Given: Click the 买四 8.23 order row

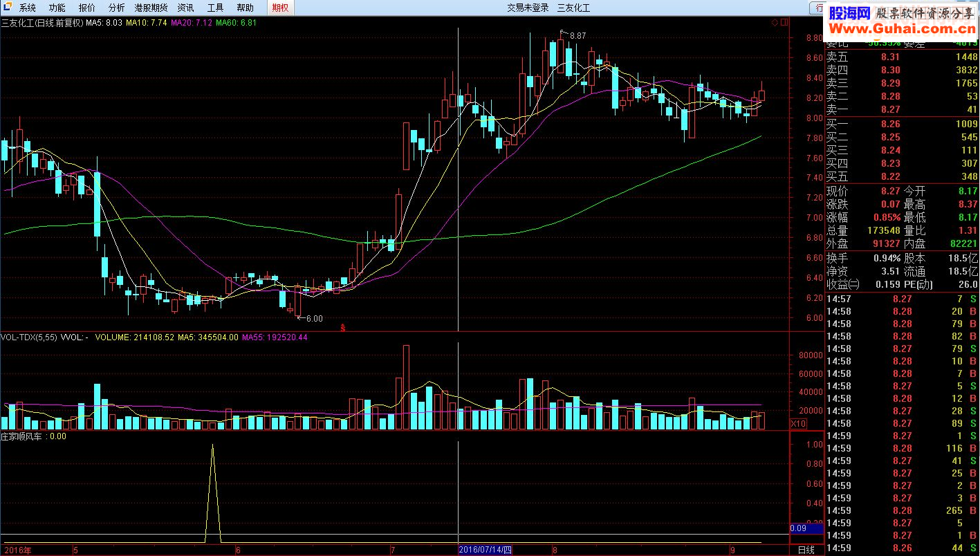Looking at the screenshot, I should pos(903,163).
